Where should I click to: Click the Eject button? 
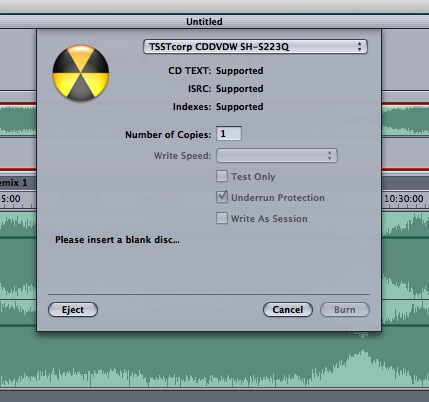(x=73, y=310)
